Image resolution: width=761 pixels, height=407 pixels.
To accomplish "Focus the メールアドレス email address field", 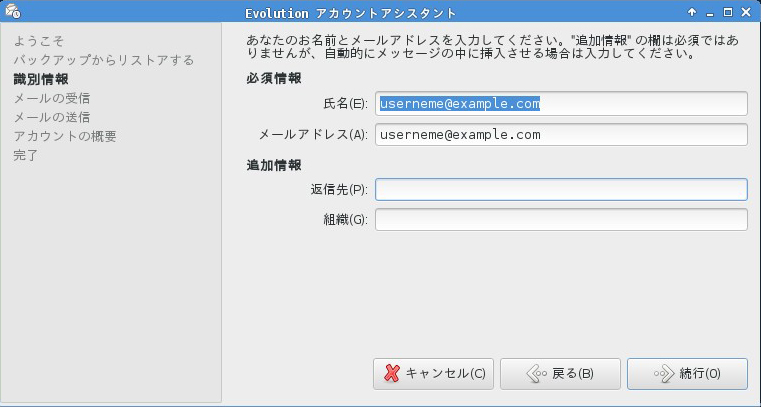I will click(561, 134).
